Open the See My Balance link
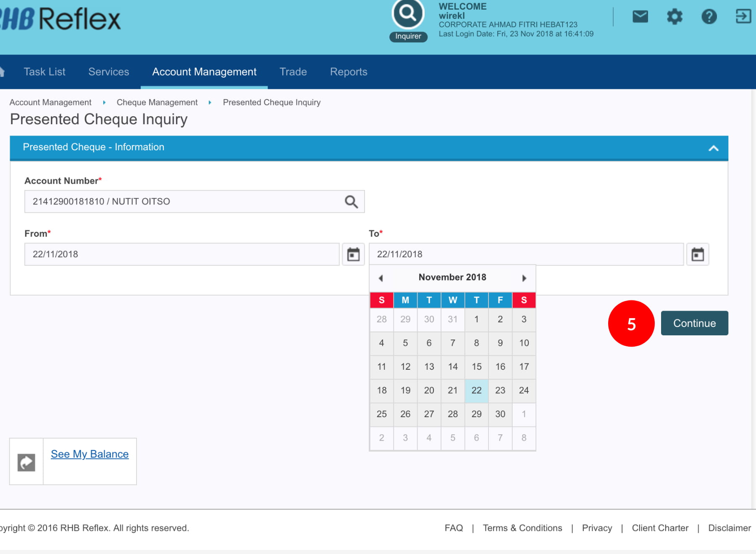The image size is (756, 554). tap(89, 454)
